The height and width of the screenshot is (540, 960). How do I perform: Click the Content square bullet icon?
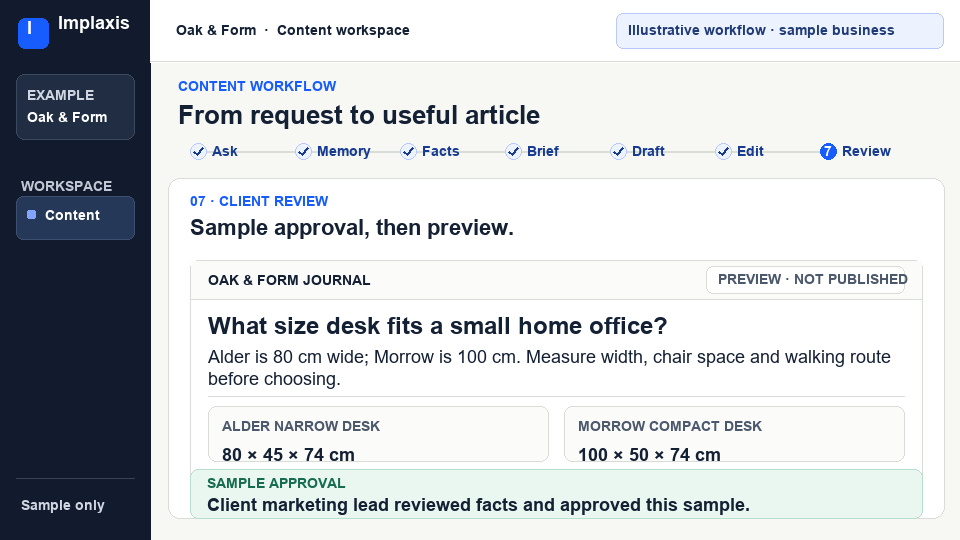(32, 215)
